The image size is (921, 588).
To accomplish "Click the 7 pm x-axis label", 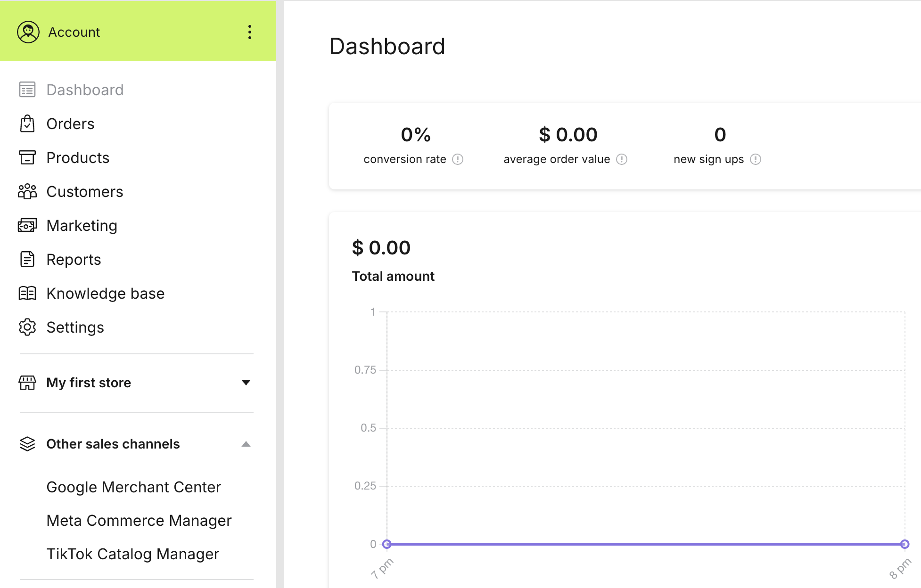I will click(382, 568).
